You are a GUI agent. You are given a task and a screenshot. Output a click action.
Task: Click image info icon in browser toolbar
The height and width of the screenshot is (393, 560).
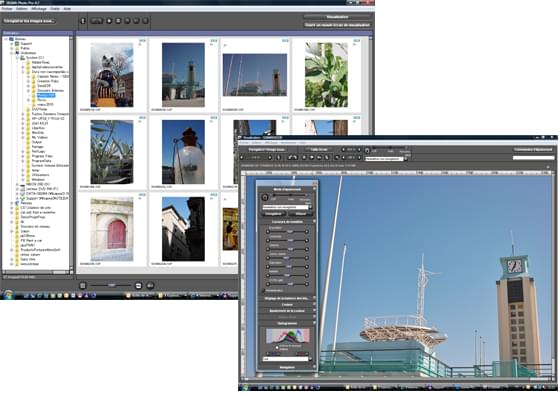pyautogui.click(x=83, y=21)
